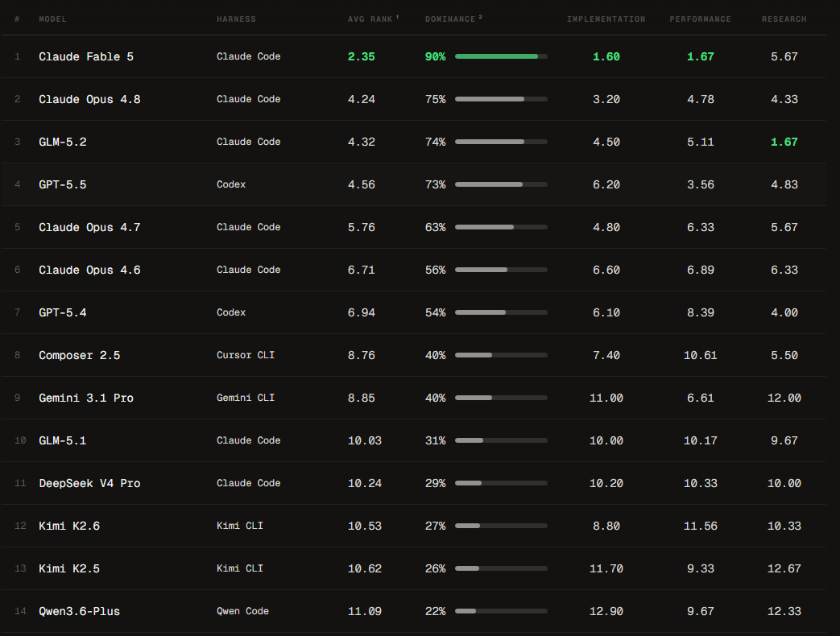Select the Claude Opus 4.7 model name
The width and height of the screenshot is (840, 636).
coord(89,228)
